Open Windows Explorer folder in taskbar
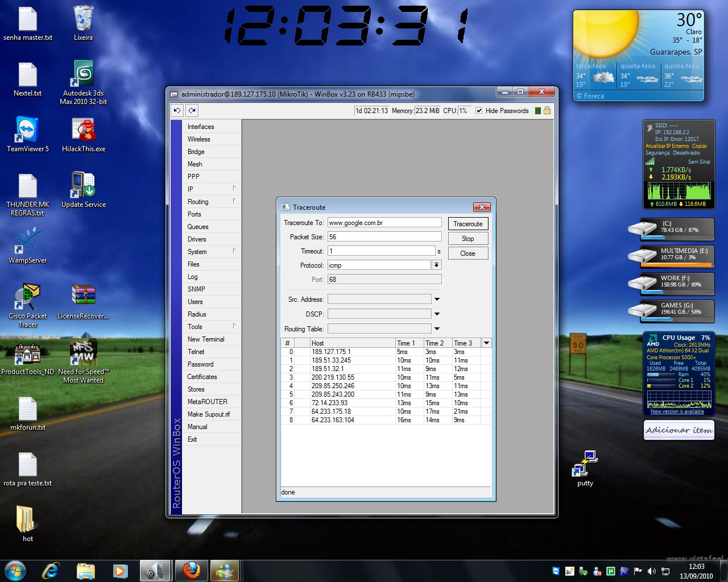Image resolution: width=728 pixels, height=582 pixels. coord(85,571)
